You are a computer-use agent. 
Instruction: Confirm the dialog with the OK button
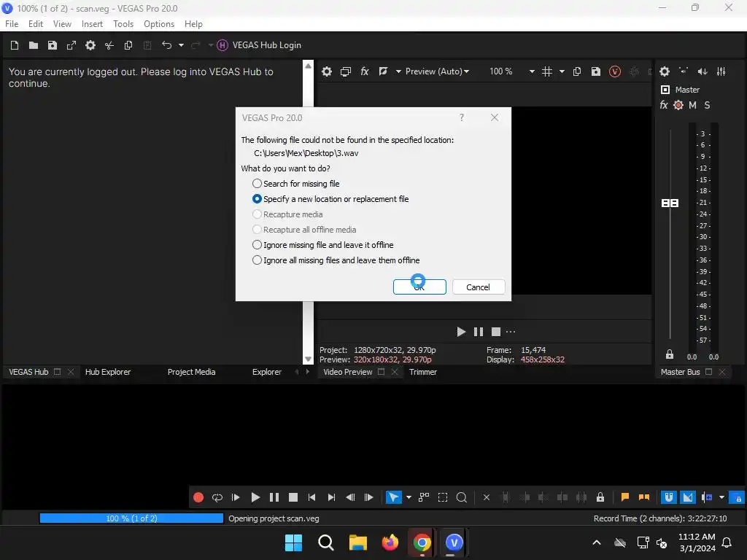click(x=419, y=287)
